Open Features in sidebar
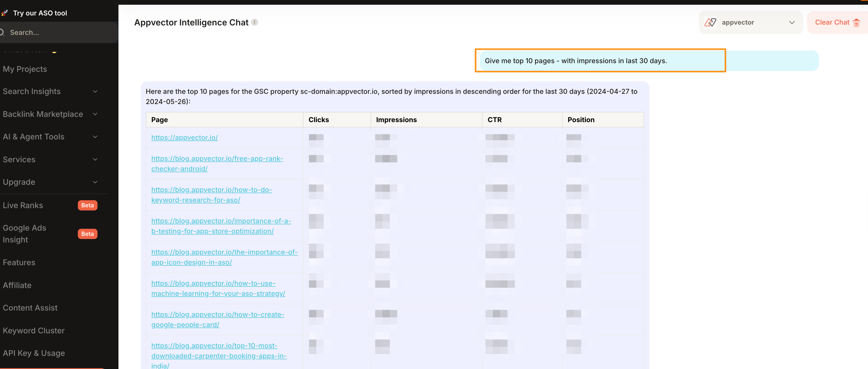 point(19,262)
